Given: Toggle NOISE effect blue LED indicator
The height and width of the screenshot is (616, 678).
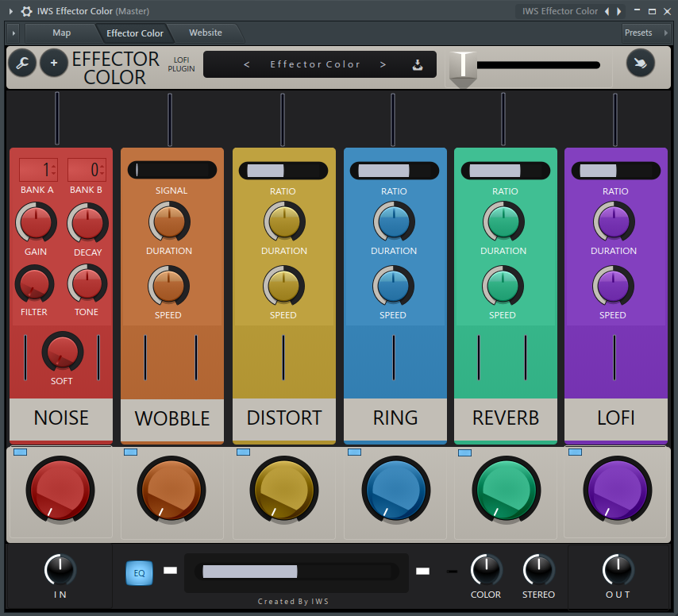Looking at the screenshot, I should 21,452.
